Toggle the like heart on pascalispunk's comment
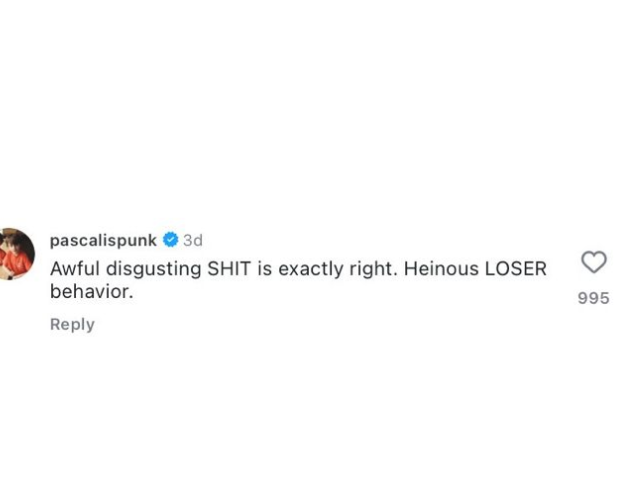640x480 pixels. click(593, 262)
